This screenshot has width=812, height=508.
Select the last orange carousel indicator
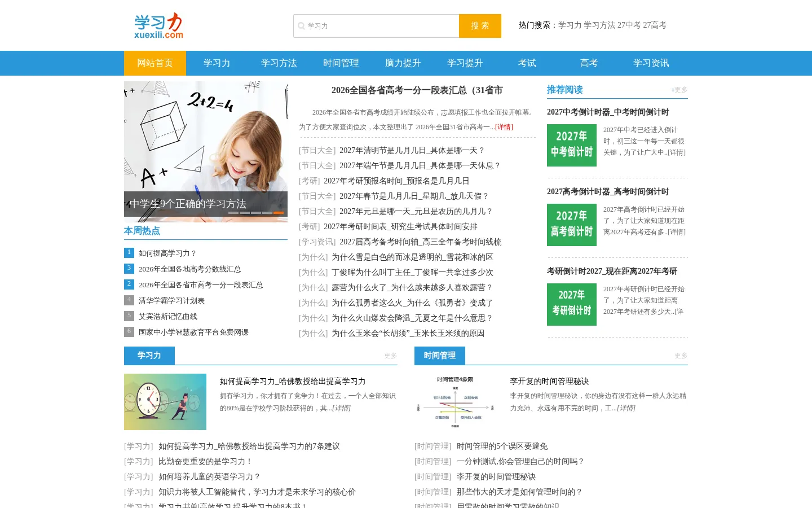tap(279, 213)
